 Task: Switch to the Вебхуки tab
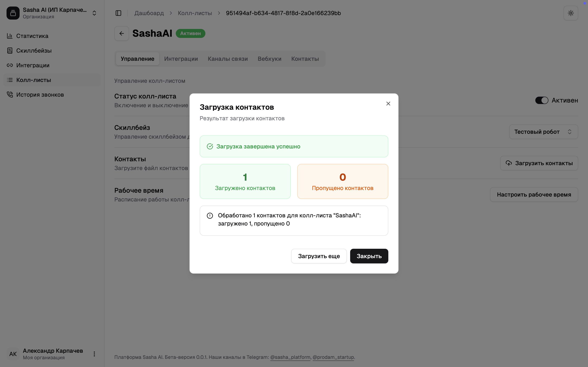(269, 59)
